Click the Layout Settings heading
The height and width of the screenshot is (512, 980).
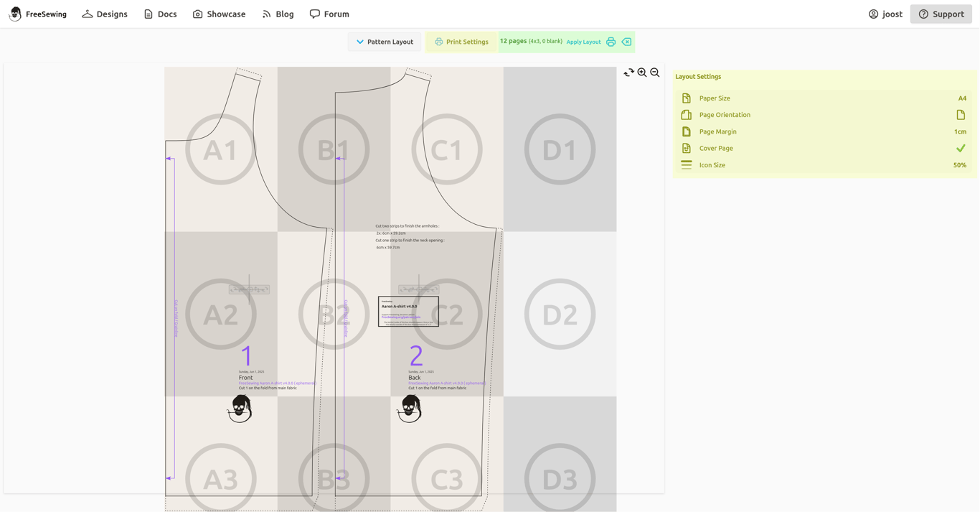click(698, 77)
